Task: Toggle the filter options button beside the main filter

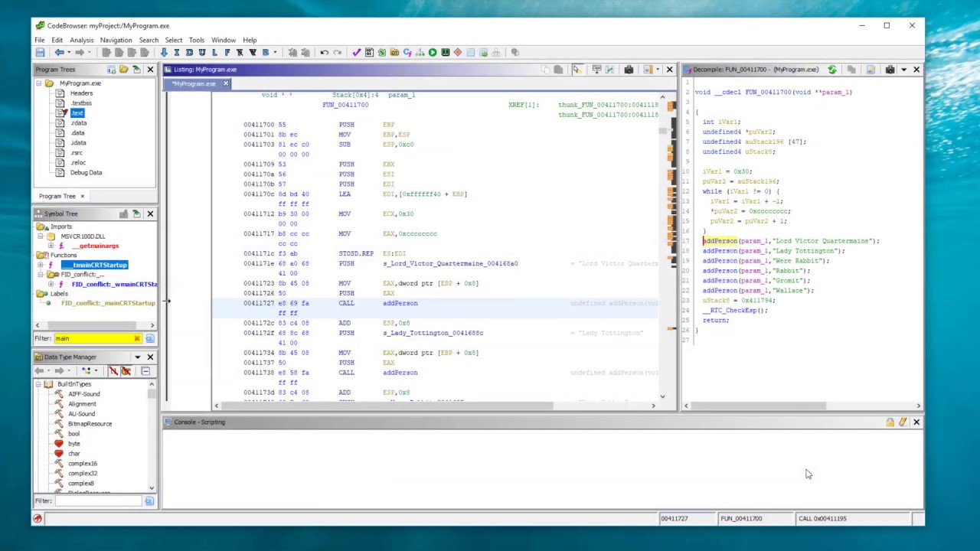Action: coord(149,338)
